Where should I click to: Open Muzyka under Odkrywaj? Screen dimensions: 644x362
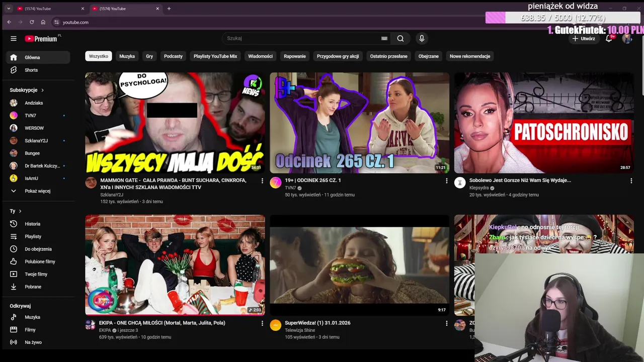[38, 317]
